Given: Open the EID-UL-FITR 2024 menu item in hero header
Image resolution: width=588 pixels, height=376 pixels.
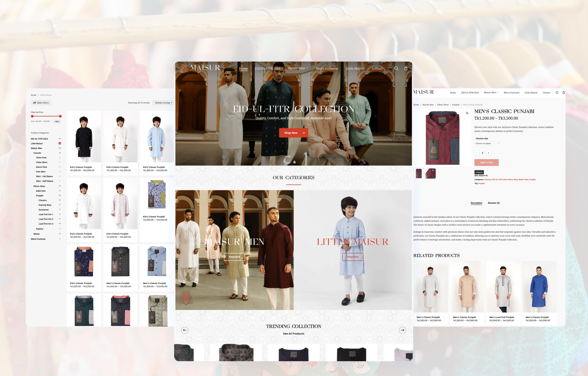Looking at the screenshot, I should tap(267, 69).
